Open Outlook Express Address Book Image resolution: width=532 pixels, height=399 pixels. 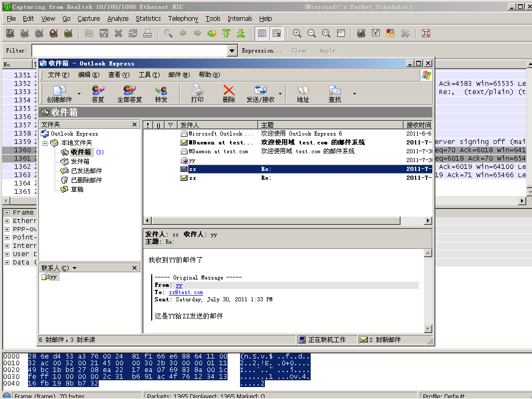[303, 94]
